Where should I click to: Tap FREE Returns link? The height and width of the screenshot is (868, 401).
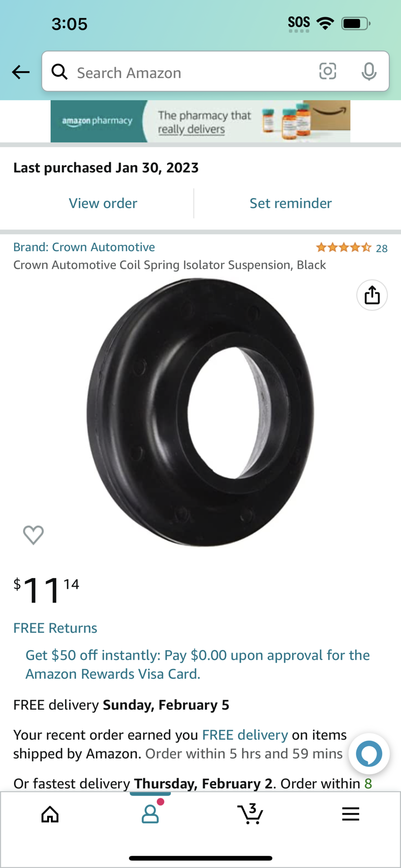point(55,628)
